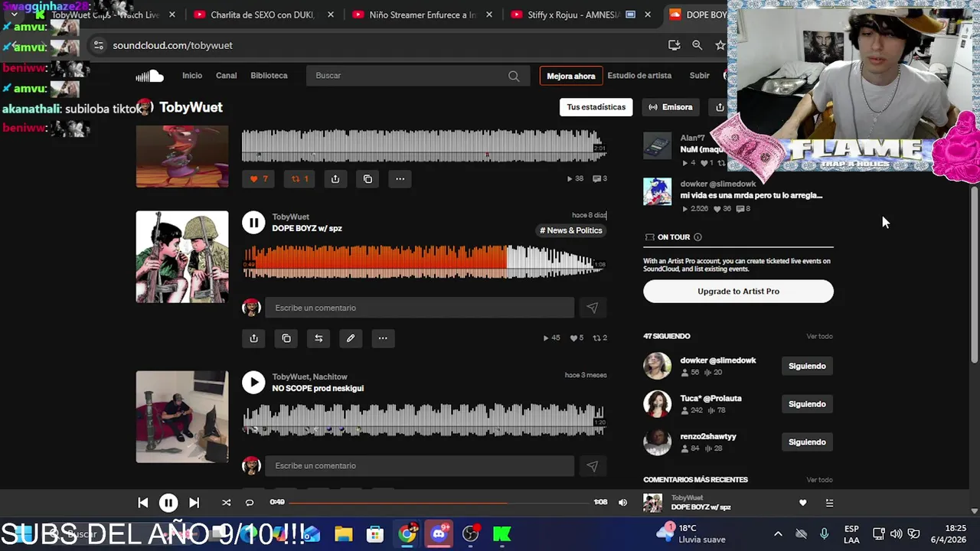The width and height of the screenshot is (980, 551).
Task: Click the search magnifier icon
Action: point(514,76)
